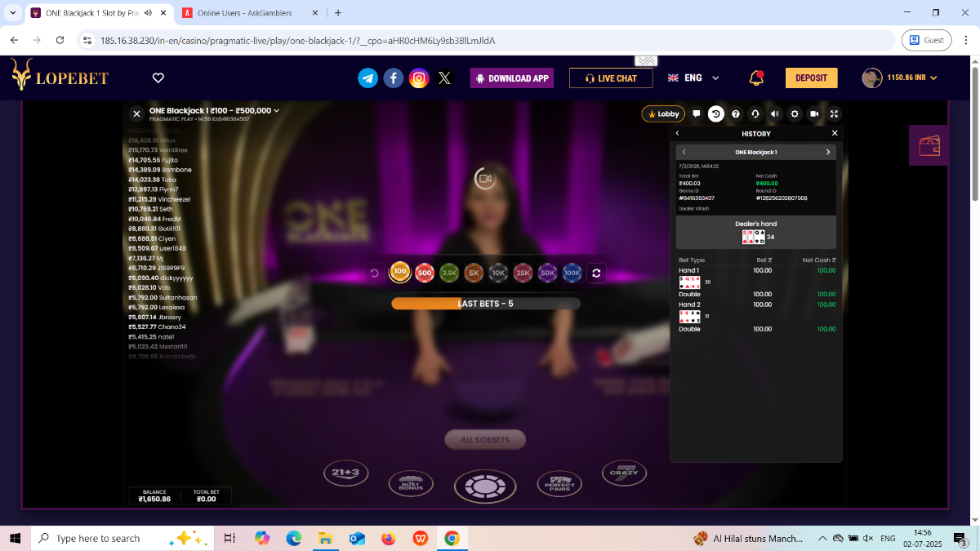The height and width of the screenshot is (551, 980).
Task: Open the ENG language dropdown
Action: coord(694,78)
